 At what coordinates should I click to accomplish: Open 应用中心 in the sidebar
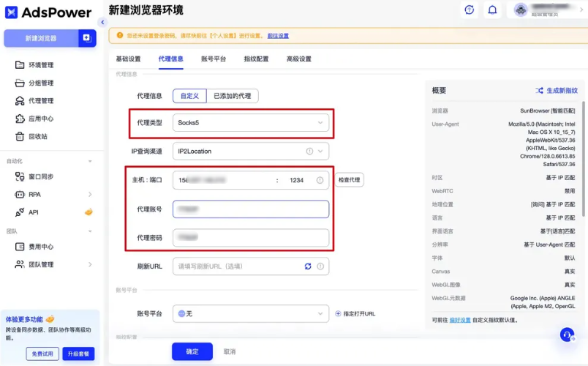(x=41, y=119)
